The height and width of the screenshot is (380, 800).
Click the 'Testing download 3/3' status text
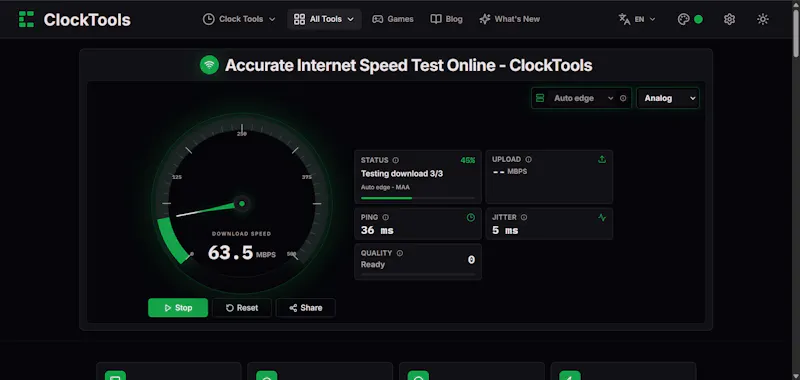pos(402,173)
